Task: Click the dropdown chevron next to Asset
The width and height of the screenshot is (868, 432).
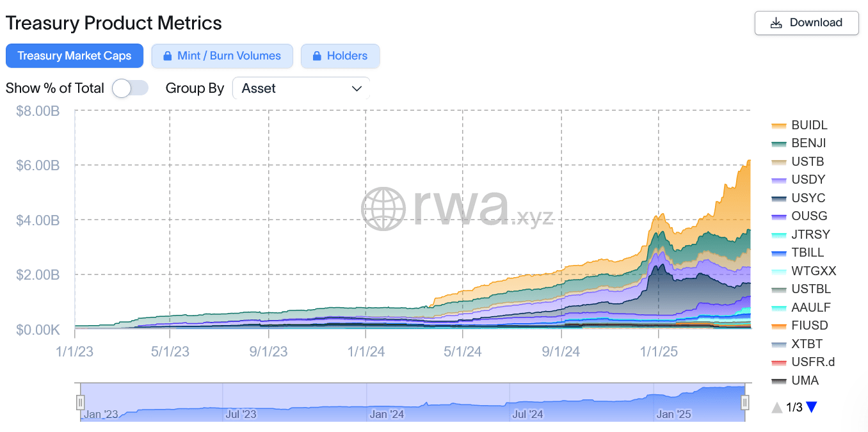Action: point(357,89)
